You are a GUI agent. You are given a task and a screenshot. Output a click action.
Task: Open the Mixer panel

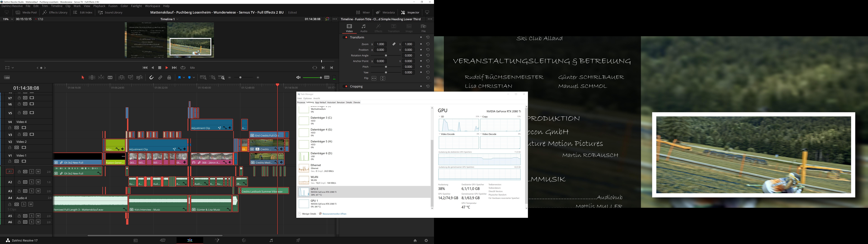pos(363,12)
